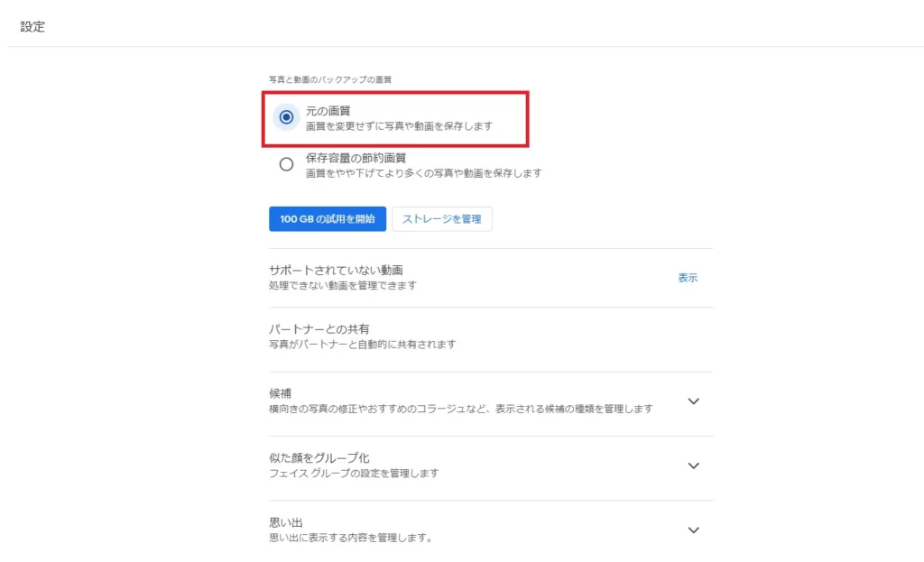
Task: Click the 思い出 section title
Action: [286, 522]
